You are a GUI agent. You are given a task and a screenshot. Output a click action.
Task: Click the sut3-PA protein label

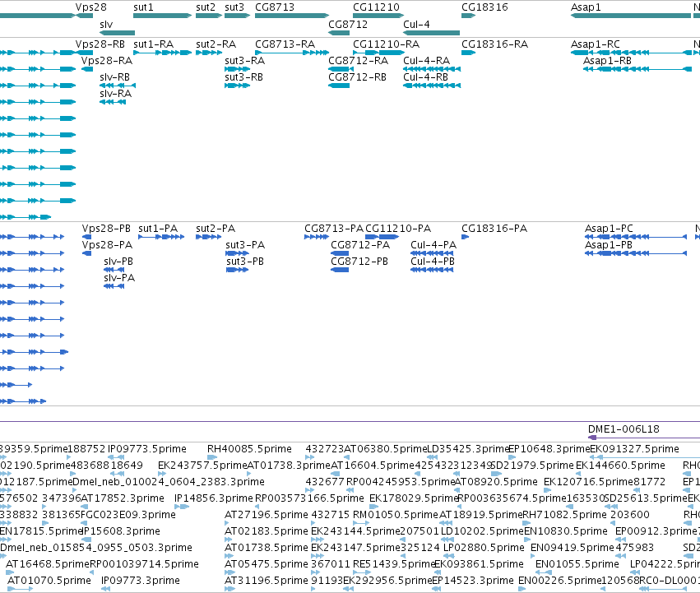[x=245, y=245]
